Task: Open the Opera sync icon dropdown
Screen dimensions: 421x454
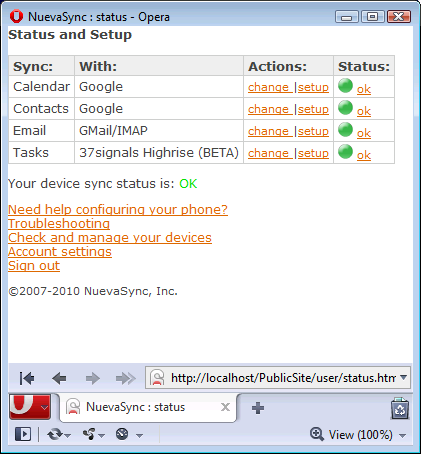Action: pyautogui.click(x=59, y=435)
